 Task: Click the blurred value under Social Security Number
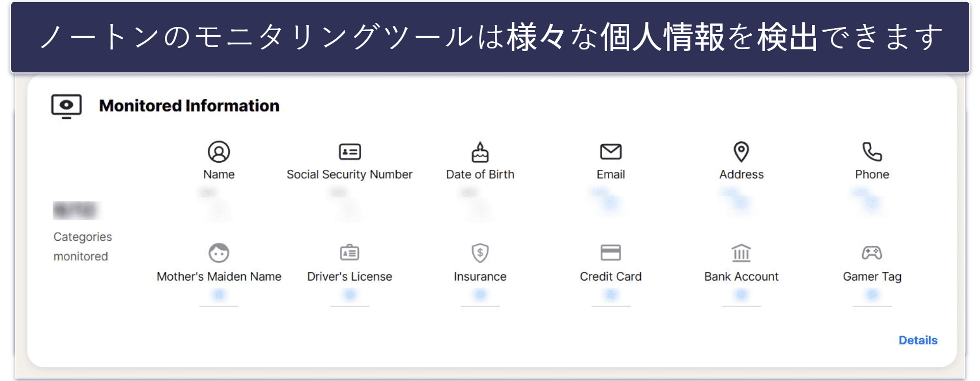(x=345, y=204)
